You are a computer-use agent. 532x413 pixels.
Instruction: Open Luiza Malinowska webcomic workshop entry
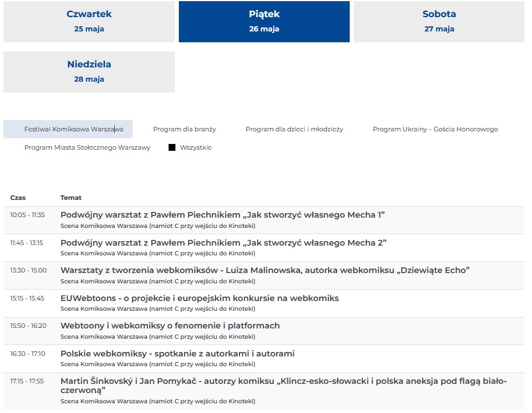(x=265, y=270)
